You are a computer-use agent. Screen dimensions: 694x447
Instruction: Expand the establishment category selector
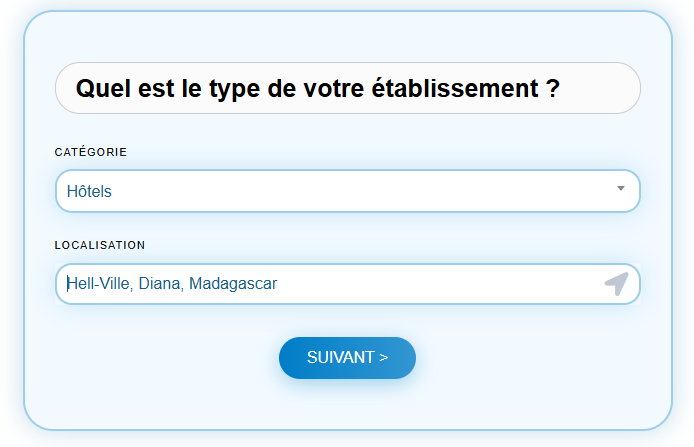click(347, 191)
